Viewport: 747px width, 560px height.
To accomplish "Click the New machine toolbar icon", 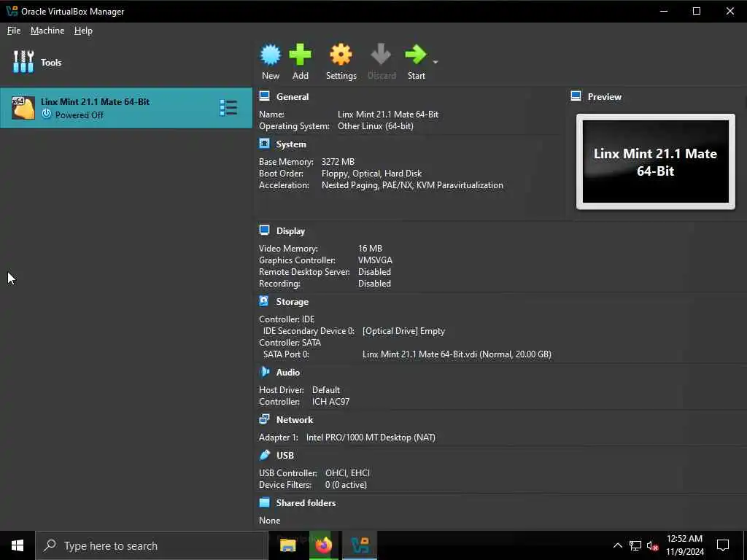I will click(x=271, y=55).
